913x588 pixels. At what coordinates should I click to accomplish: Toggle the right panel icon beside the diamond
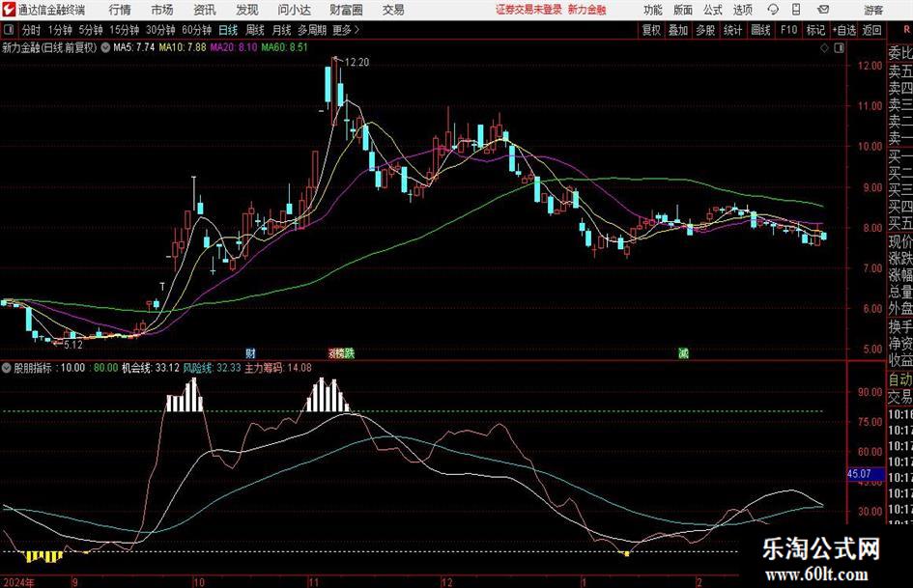(x=839, y=48)
